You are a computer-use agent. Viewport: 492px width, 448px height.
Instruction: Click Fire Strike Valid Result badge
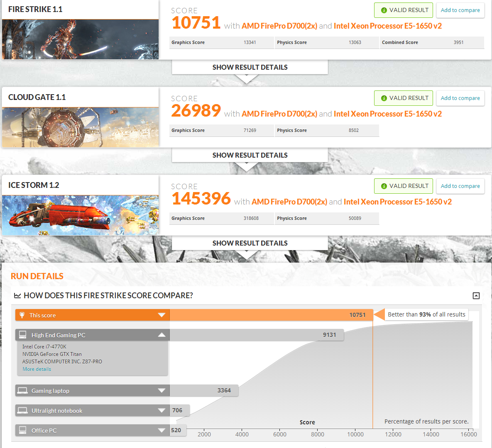click(x=404, y=10)
